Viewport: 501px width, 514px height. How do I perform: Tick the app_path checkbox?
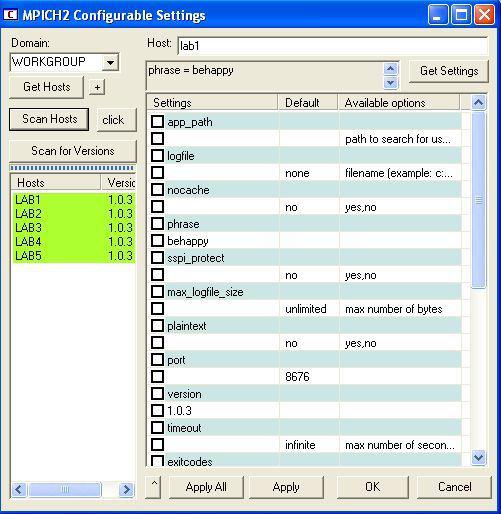pos(157,121)
